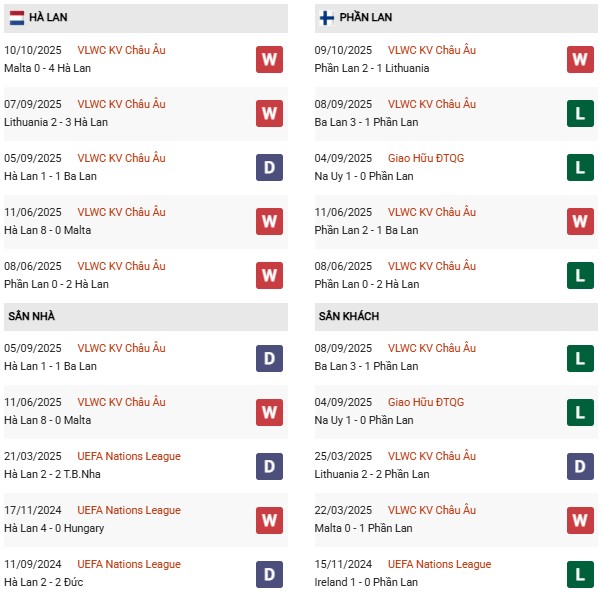Select the SÂN NHÀ section header

[x=31, y=316]
